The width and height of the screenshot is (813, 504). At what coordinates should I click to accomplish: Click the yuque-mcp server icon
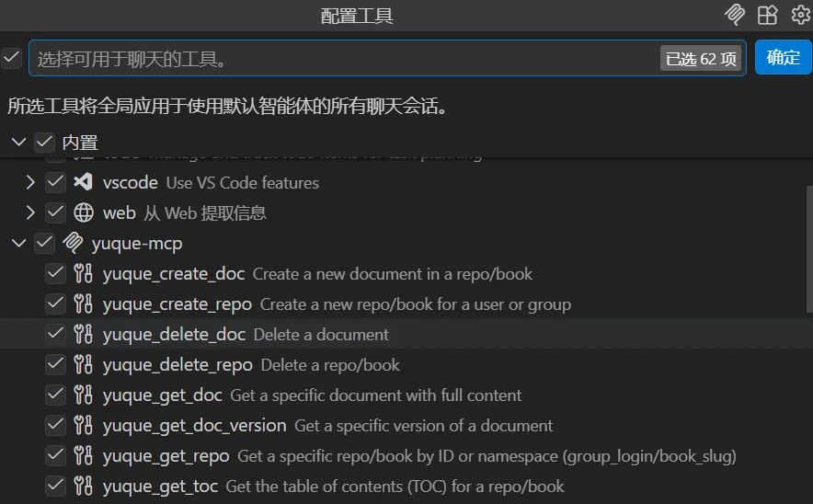73,243
